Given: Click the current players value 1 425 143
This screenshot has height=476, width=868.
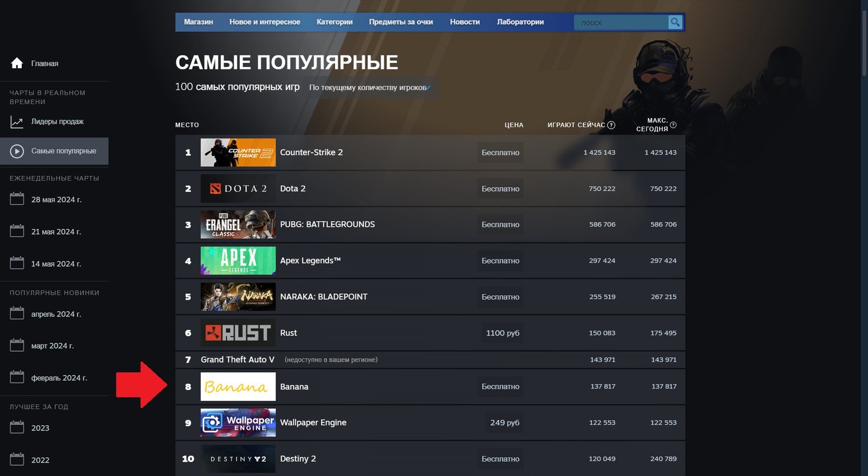Looking at the screenshot, I should pyautogui.click(x=599, y=153).
